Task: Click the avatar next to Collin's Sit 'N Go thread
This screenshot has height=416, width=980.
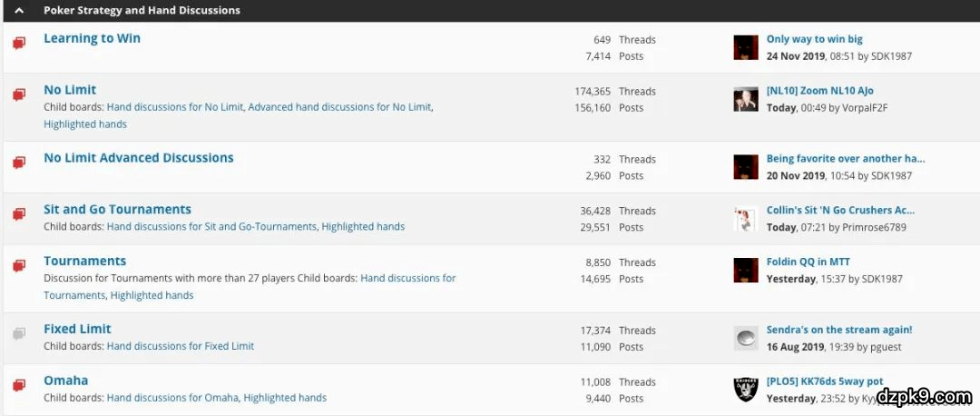Action: (x=745, y=219)
